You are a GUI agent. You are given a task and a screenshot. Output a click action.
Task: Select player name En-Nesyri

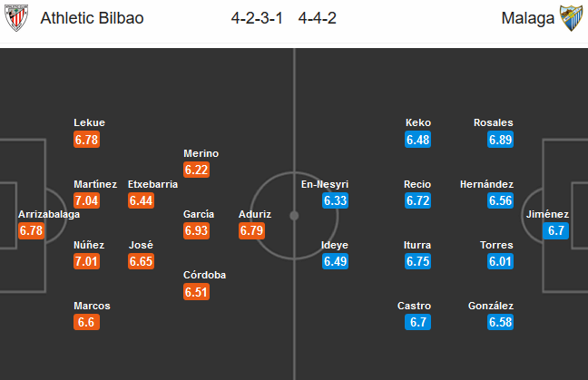pos(325,184)
